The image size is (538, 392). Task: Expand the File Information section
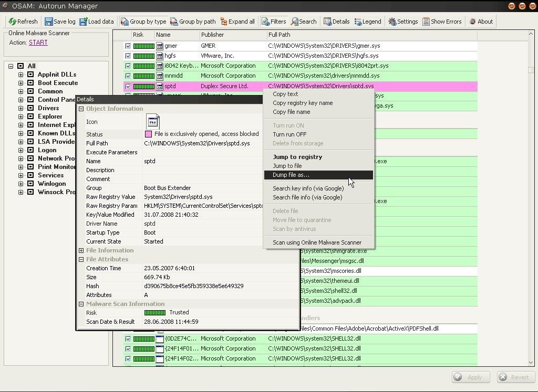(81, 250)
